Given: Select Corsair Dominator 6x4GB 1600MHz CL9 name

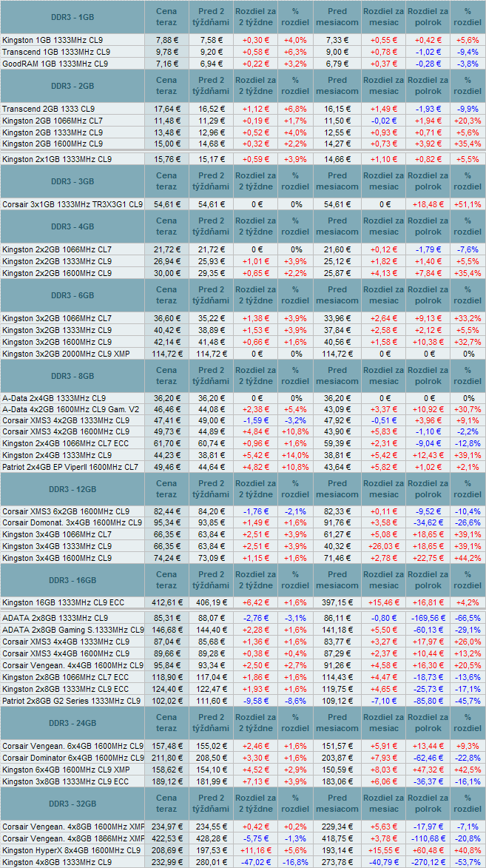Looking at the screenshot, I should [x=72, y=758].
